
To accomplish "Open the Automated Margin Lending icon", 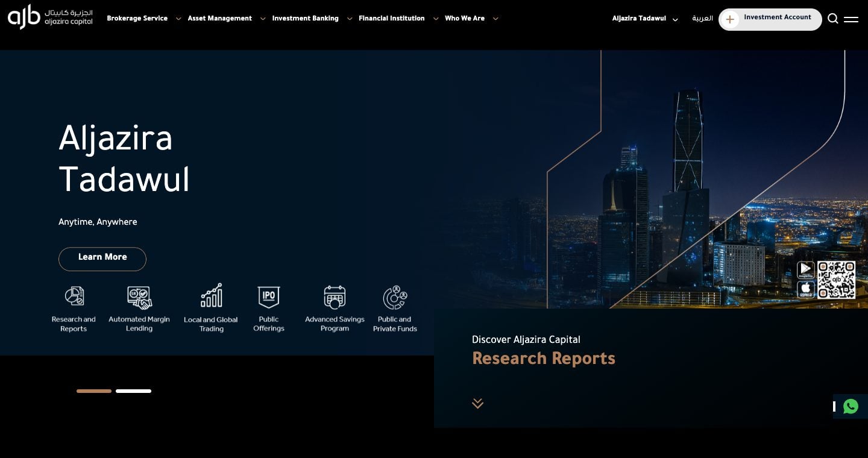I will [139, 297].
